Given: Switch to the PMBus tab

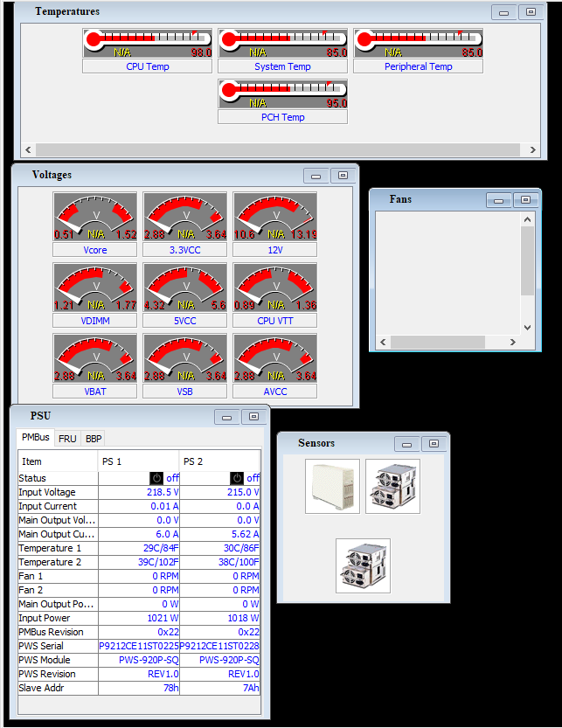Looking at the screenshot, I should tap(36, 437).
